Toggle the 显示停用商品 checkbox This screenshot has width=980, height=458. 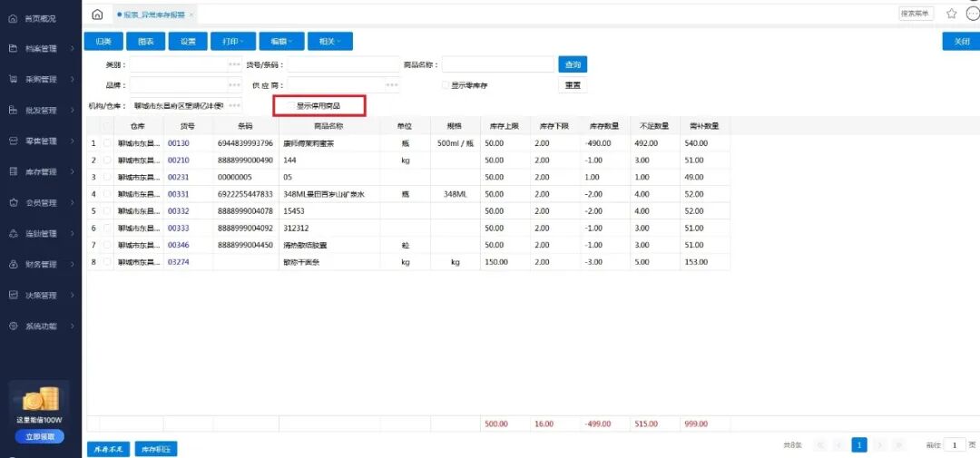[290, 106]
